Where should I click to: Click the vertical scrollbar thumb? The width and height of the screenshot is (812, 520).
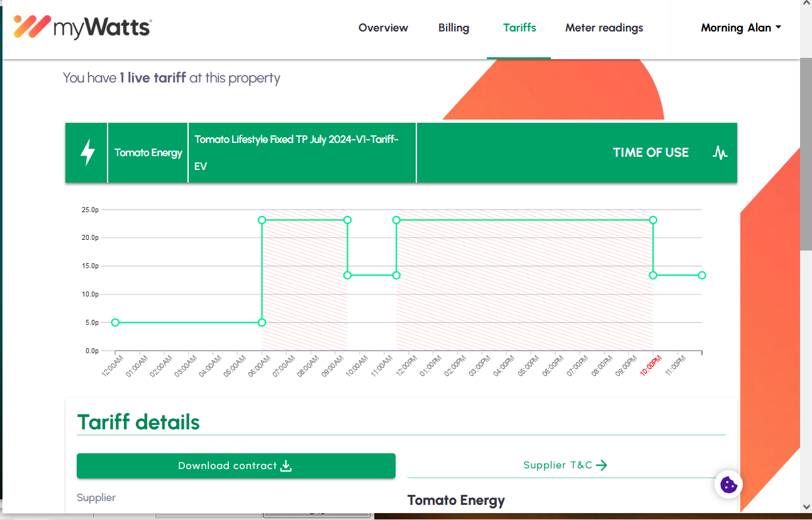[x=806, y=154]
